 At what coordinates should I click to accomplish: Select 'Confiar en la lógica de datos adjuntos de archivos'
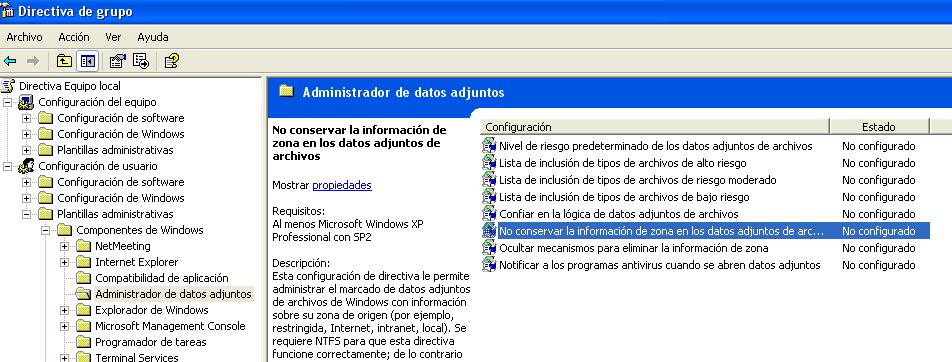[619, 214]
